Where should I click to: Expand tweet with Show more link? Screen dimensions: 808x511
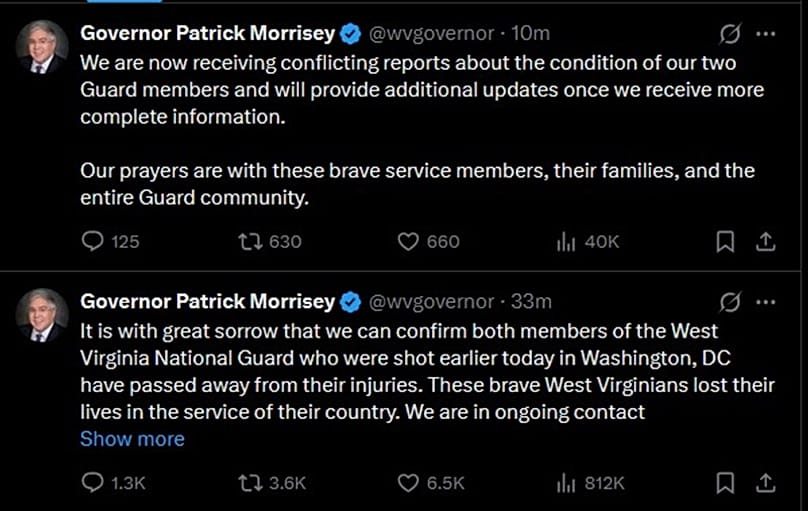pyautogui.click(x=132, y=439)
